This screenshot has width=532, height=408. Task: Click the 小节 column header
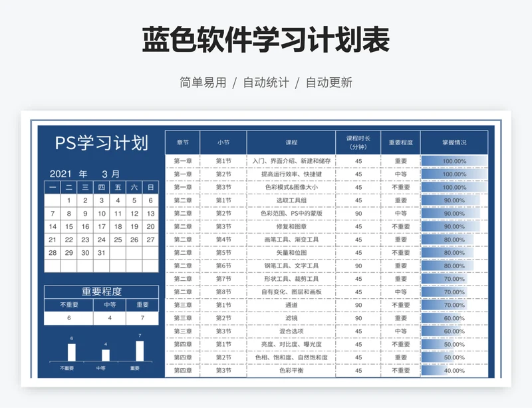[223, 142]
